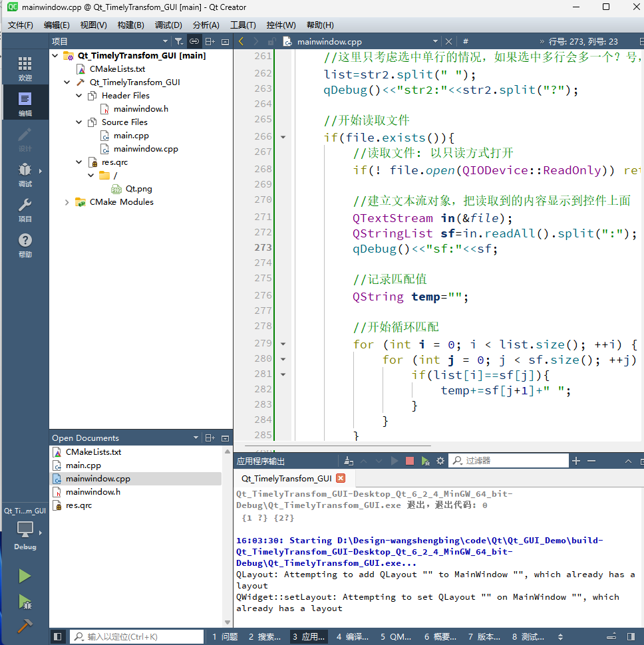Image resolution: width=644 pixels, height=645 pixels.
Task: Select Qt.png resource in the tree
Action: coord(138,189)
